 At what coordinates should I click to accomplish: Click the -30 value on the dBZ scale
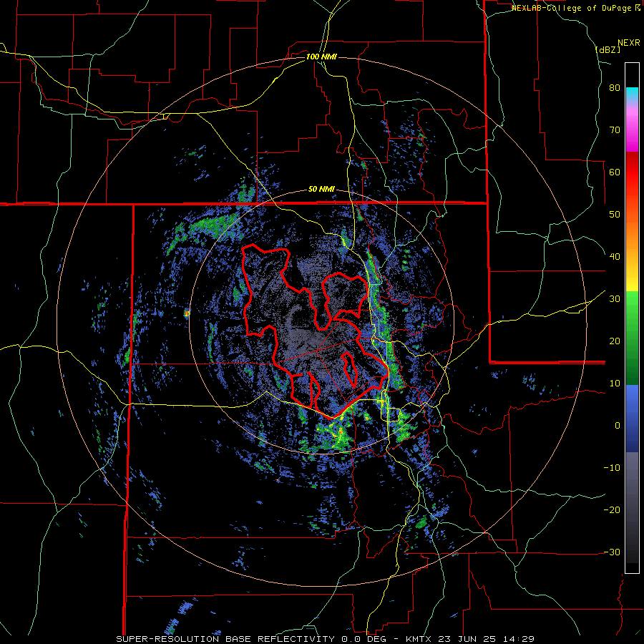click(612, 552)
